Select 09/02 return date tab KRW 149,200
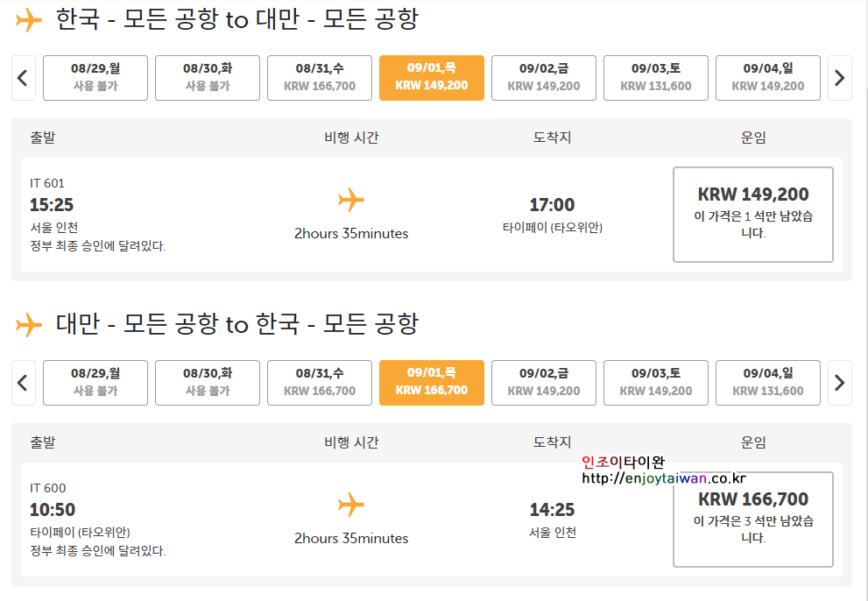Viewport: 868px width, 601px height. [544, 383]
